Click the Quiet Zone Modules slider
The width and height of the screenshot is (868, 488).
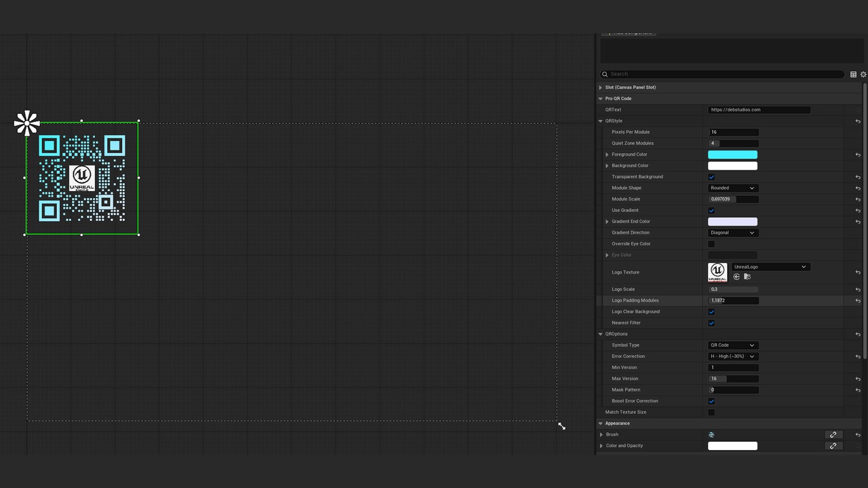(x=733, y=143)
